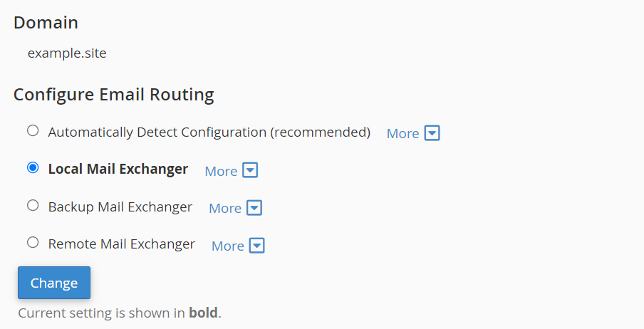
Task: Expand More text for Local Mail Exchanger
Action: click(x=221, y=171)
